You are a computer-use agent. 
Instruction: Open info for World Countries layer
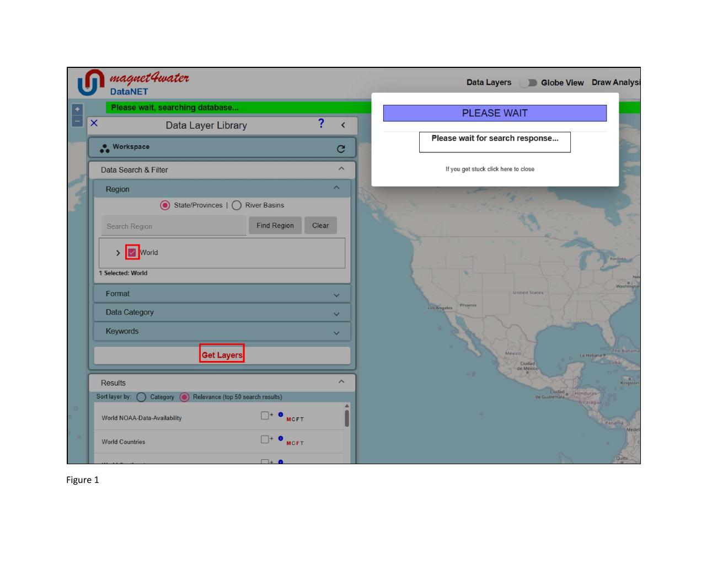tap(281, 438)
